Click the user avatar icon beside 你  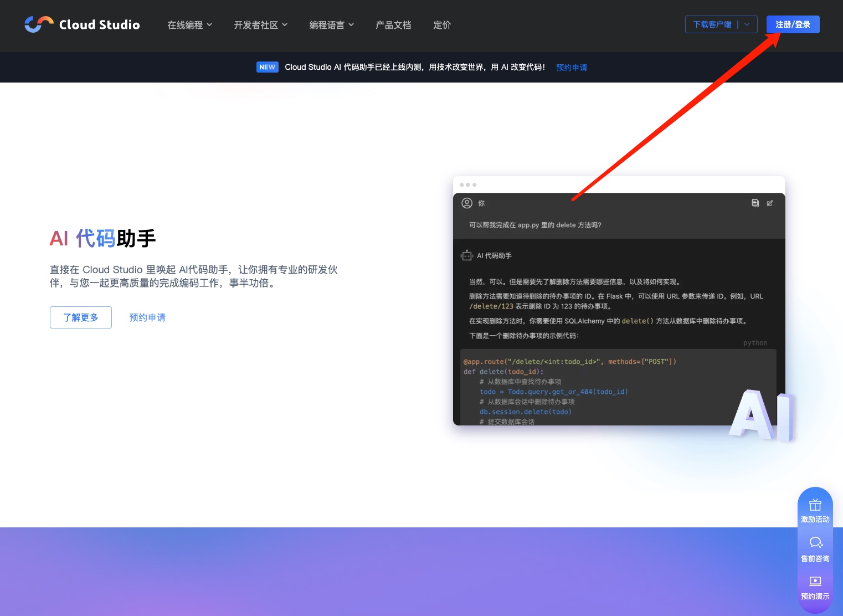467,203
